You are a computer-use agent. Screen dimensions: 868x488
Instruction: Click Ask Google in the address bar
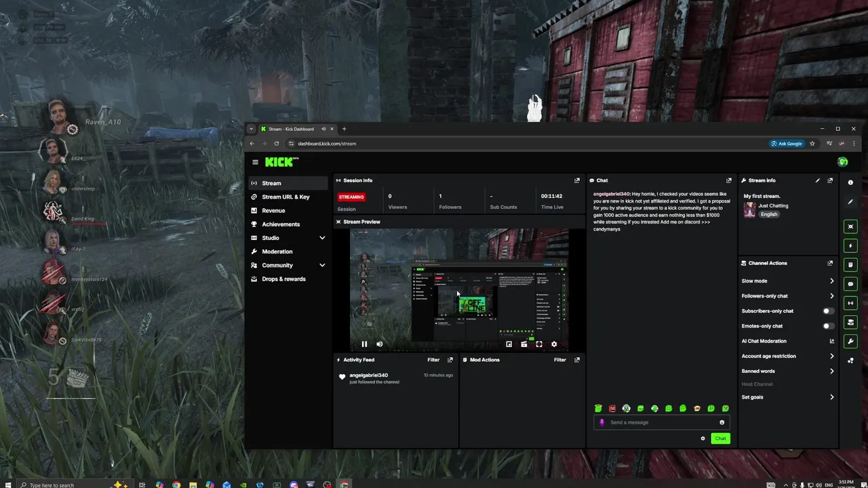787,144
